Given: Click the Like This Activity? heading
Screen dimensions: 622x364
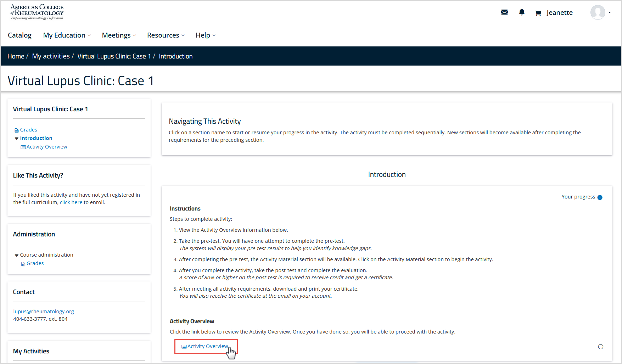Looking at the screenshot, I should (x=38, y=175).
